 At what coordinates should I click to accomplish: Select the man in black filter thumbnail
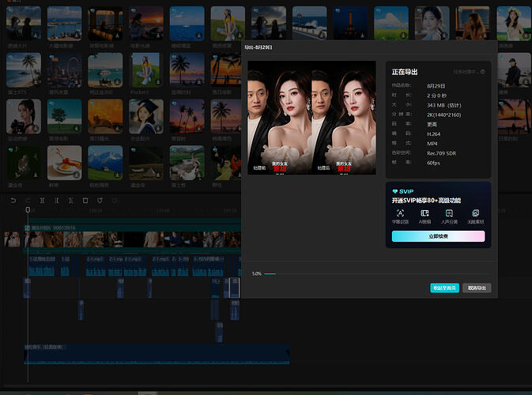pyautogui.click(x=514, y=70)
